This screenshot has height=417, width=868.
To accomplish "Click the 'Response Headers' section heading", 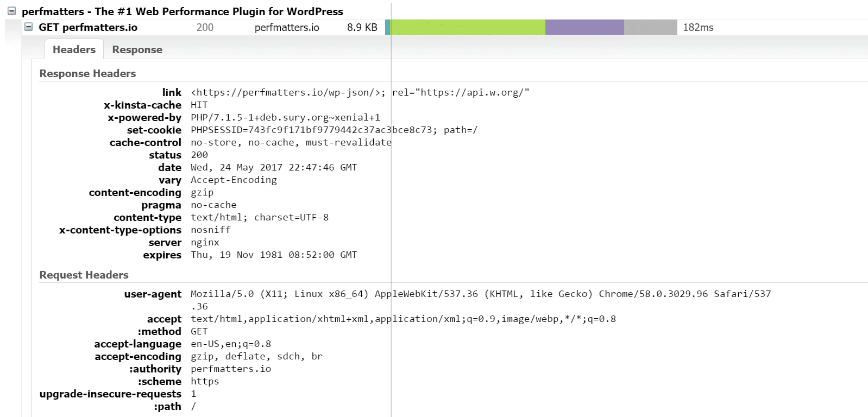I will [x=87, y=73].
